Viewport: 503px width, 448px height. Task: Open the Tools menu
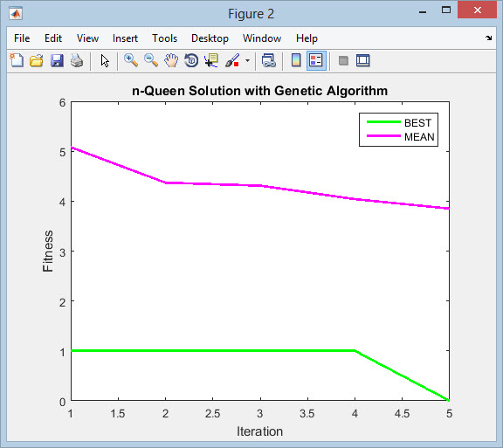click(164, 38)
